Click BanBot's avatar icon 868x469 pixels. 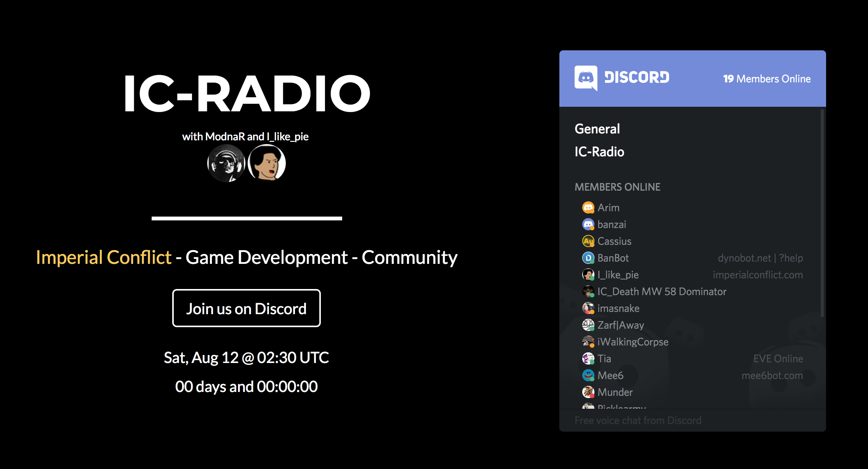[x=588, y=258]
